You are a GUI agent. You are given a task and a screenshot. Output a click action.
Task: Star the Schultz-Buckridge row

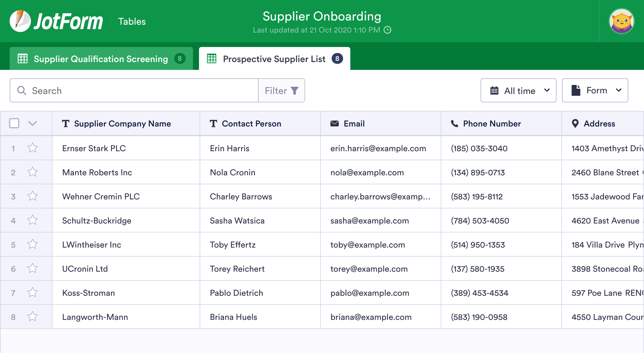point(32,220)
